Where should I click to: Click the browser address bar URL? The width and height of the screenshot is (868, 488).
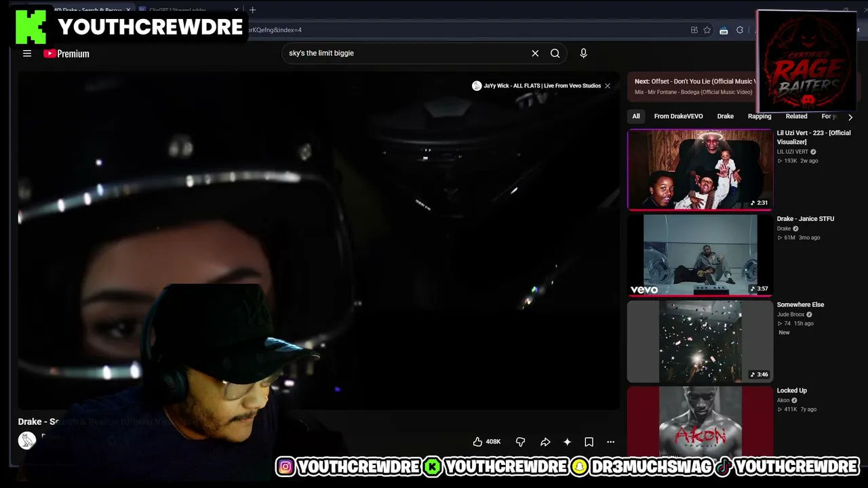coord(275,30)
